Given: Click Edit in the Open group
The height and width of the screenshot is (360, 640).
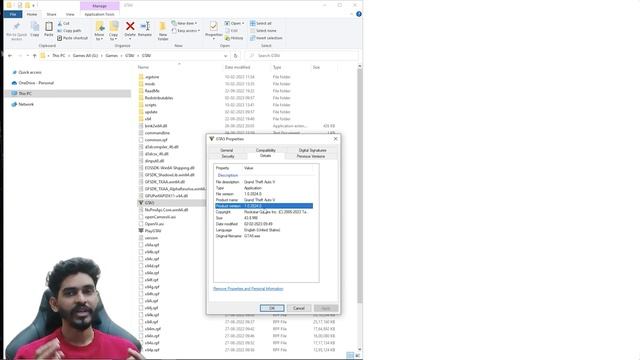Looking at the screenshot, I should [x=231, y=31].
